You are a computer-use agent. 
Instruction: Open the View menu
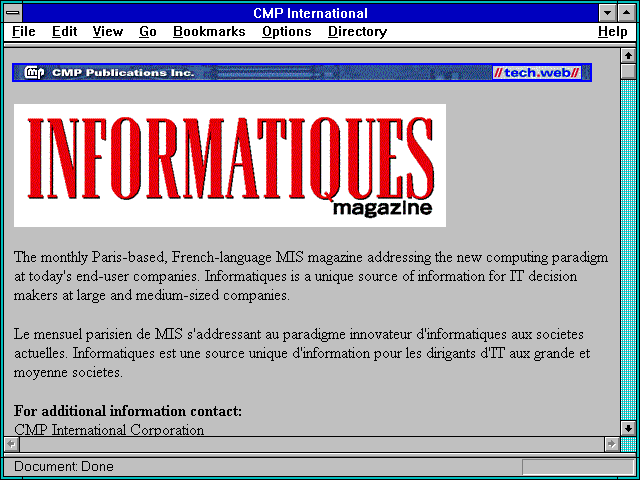click(108, 32)
